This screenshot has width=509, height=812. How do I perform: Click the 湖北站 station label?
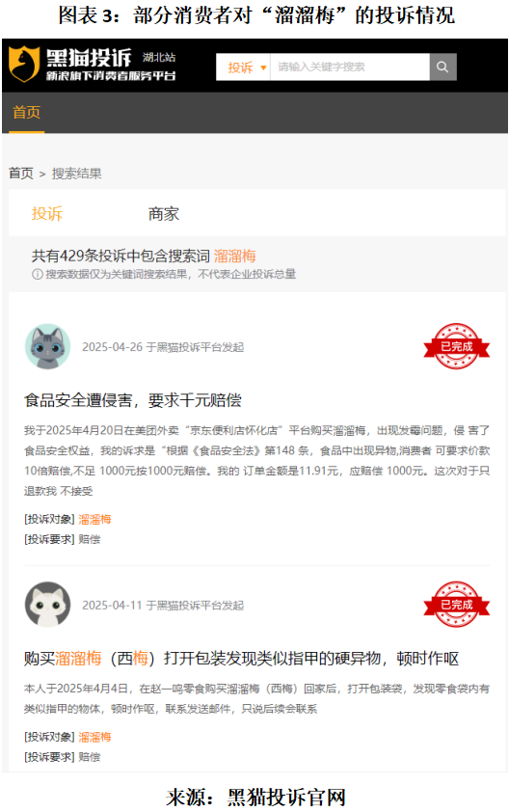pyautogui.click(x=159, y=57)
